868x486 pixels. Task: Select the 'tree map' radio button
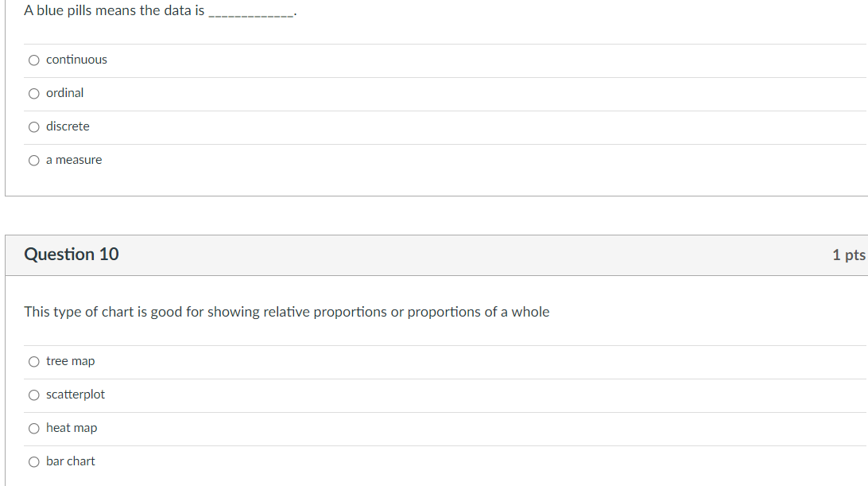click(x=33, y=362)
